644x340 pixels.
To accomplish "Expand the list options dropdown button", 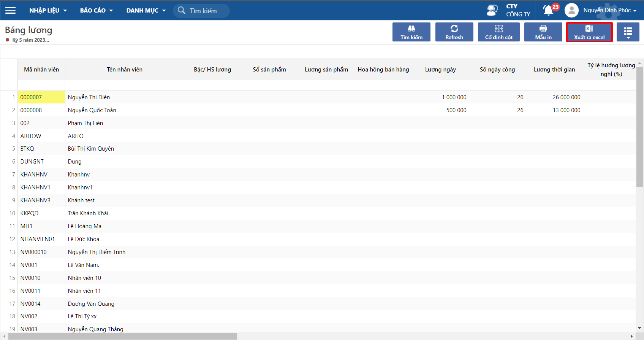I will [628, 32].
